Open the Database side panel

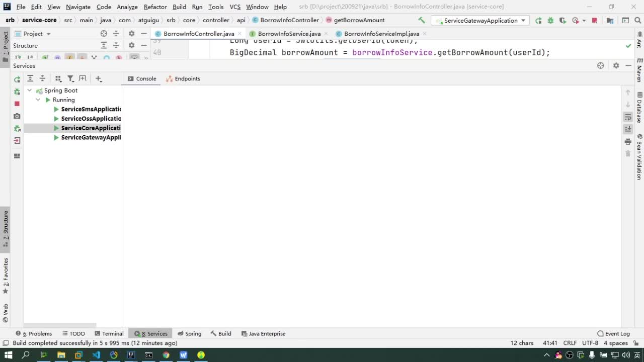[x=639, y=108]
